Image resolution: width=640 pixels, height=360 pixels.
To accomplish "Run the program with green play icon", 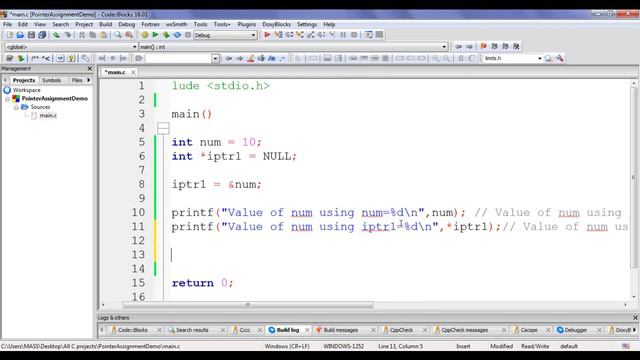I will [155, 35].
